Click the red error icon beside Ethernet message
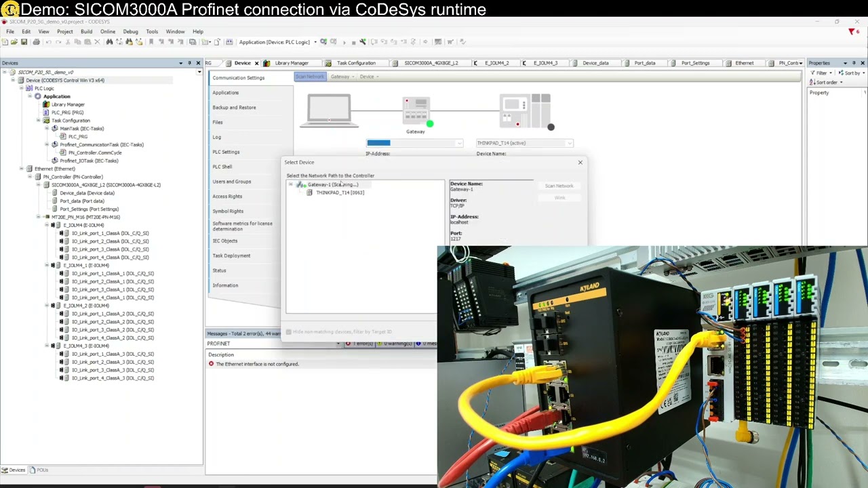This screenshot has height=488, width=868. 211,364
